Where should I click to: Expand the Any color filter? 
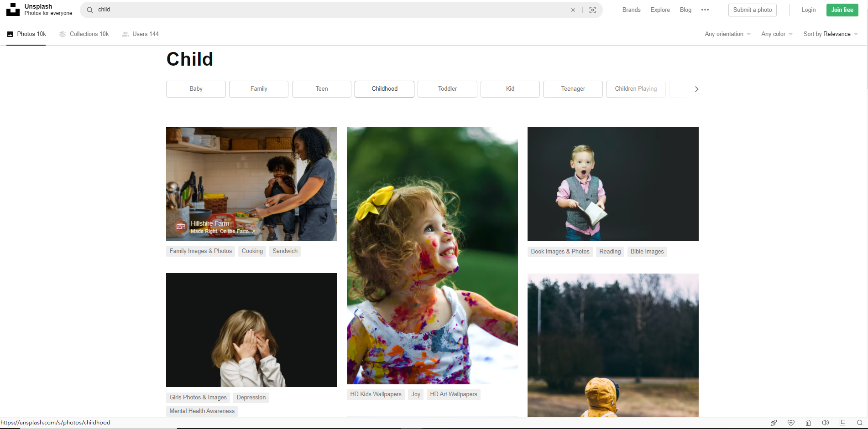(x=777, y=34)
